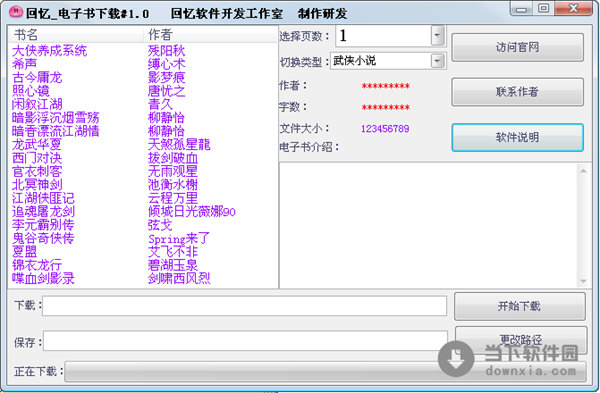600x393 pixels.
Task: Click author 天煞孤星龍
Action: (179, 144)
